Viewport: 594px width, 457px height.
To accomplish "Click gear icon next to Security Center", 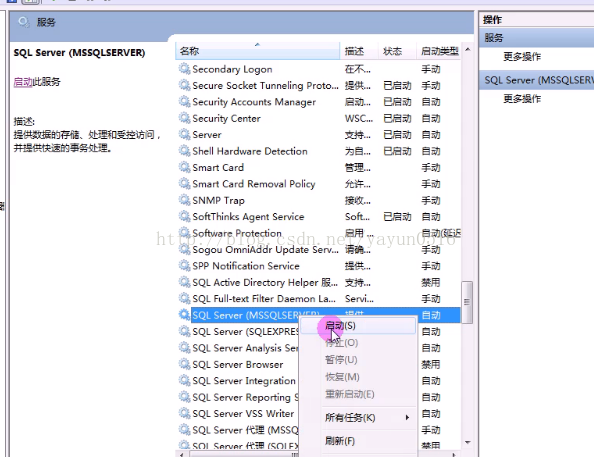I will point(184,118).
